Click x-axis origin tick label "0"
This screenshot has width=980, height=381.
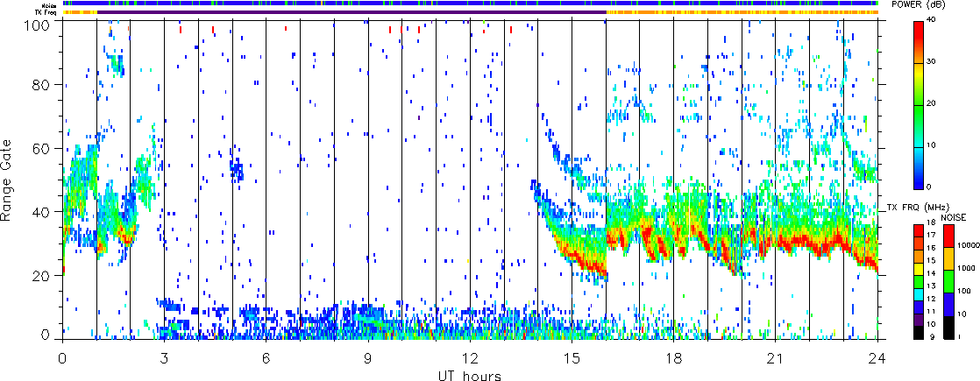[x=62, y=358]
